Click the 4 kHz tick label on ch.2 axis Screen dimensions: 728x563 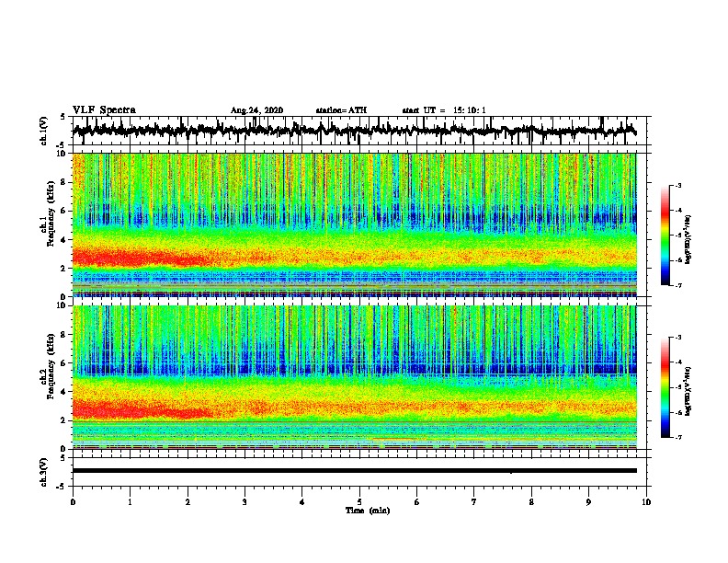point(64,392)
